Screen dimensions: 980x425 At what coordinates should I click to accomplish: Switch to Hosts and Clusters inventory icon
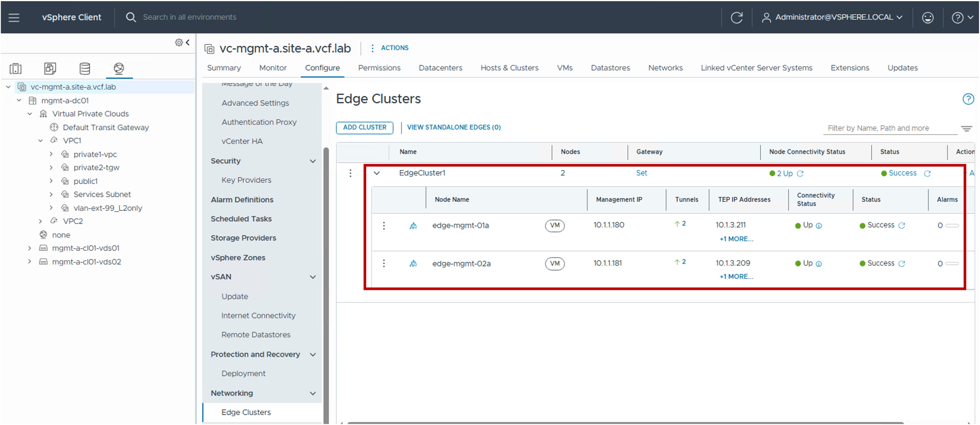16,69
